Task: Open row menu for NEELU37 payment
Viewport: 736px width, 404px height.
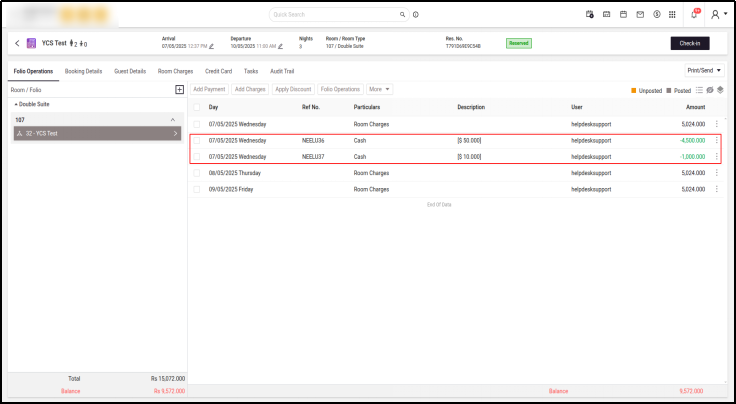Action: click(x=716, y=157)
